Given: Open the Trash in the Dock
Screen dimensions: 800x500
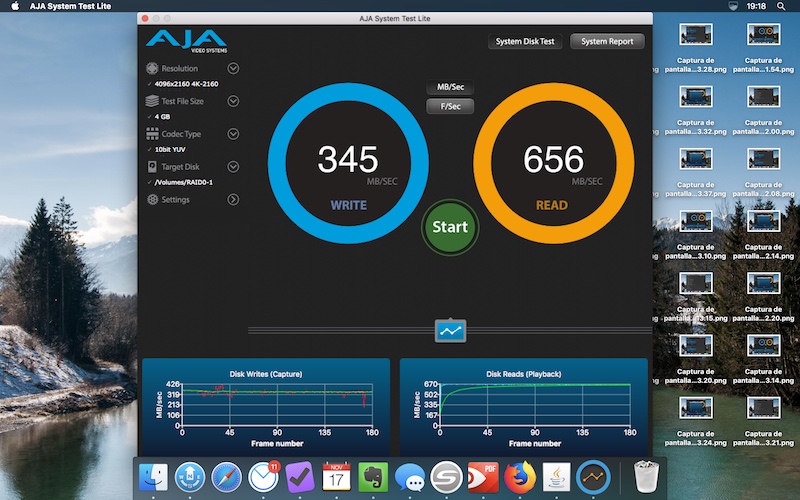Looking at the screenshot, I should [x=646, y=477].
